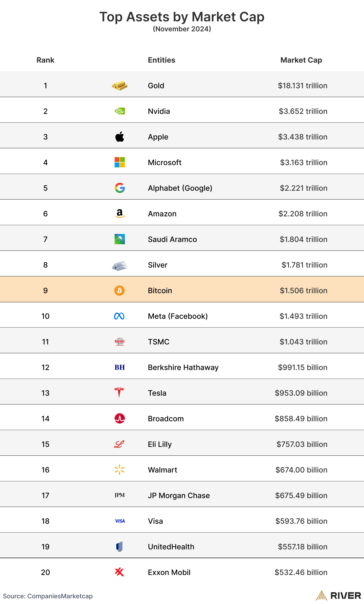Click the River logo in the footer
The image size is (364, 604).
pos(338,595)
